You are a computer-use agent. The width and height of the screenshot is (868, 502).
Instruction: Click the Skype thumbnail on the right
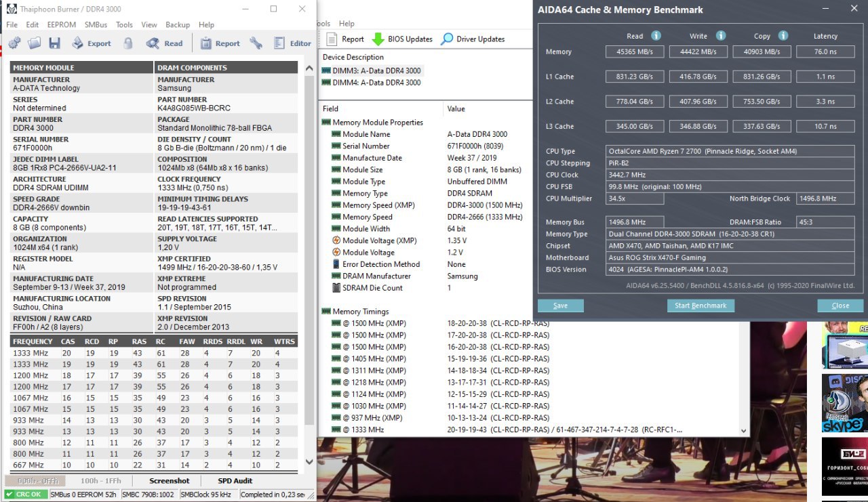[x=845, y=402]
